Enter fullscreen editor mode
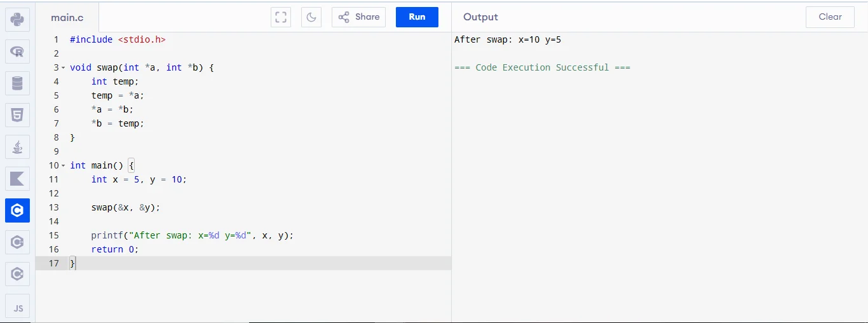The image size is (868, 323). pyautogui.click(x=281, y=17)
